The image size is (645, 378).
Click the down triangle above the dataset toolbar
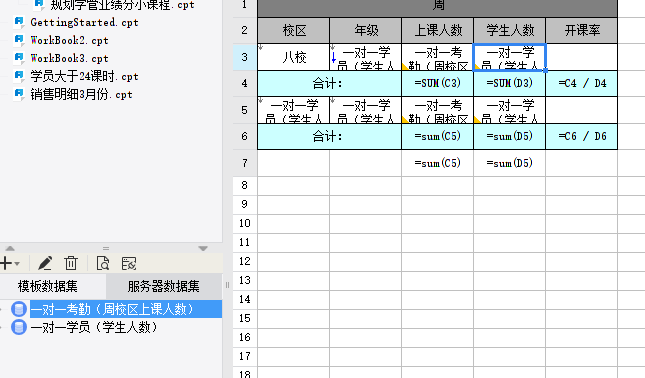[x=203, y=248]
